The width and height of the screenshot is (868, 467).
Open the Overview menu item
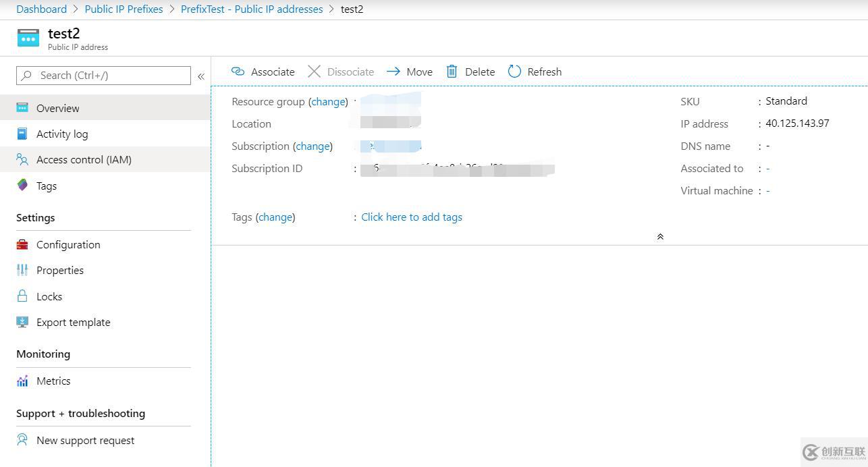point(105,108)
